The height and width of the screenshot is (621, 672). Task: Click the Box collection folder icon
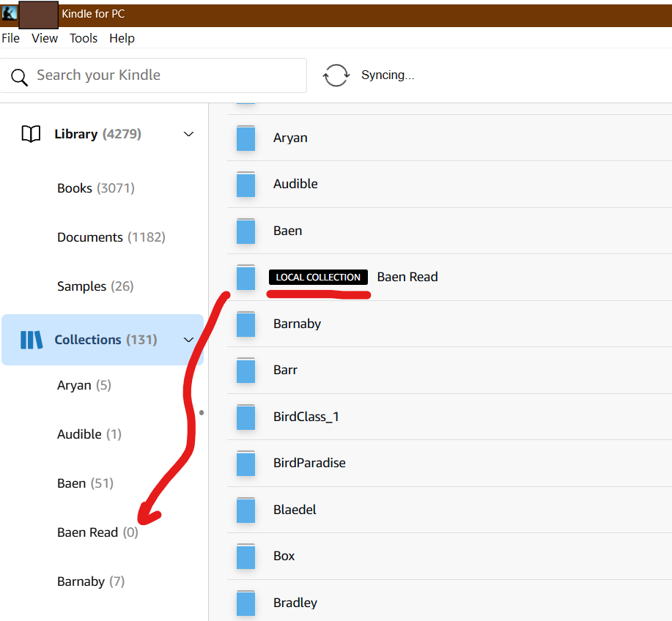(x=246, y=556)
